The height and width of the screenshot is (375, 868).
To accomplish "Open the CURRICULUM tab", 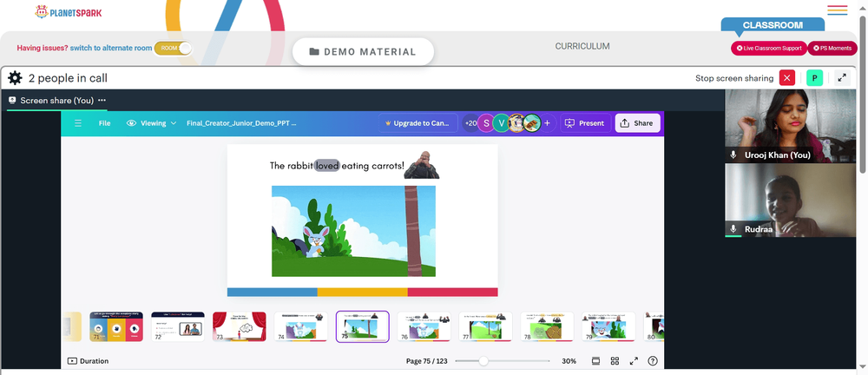I will pyautogui.click(x=582, y=47).
